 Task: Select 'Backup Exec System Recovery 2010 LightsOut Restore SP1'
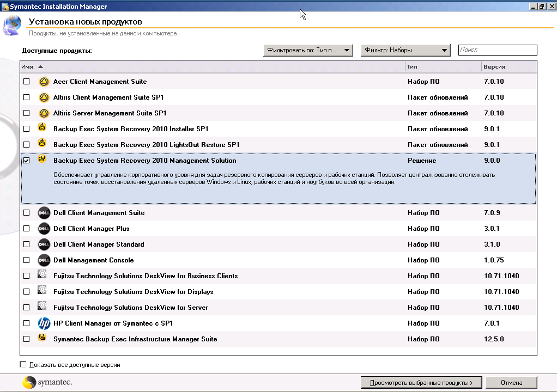147,145
